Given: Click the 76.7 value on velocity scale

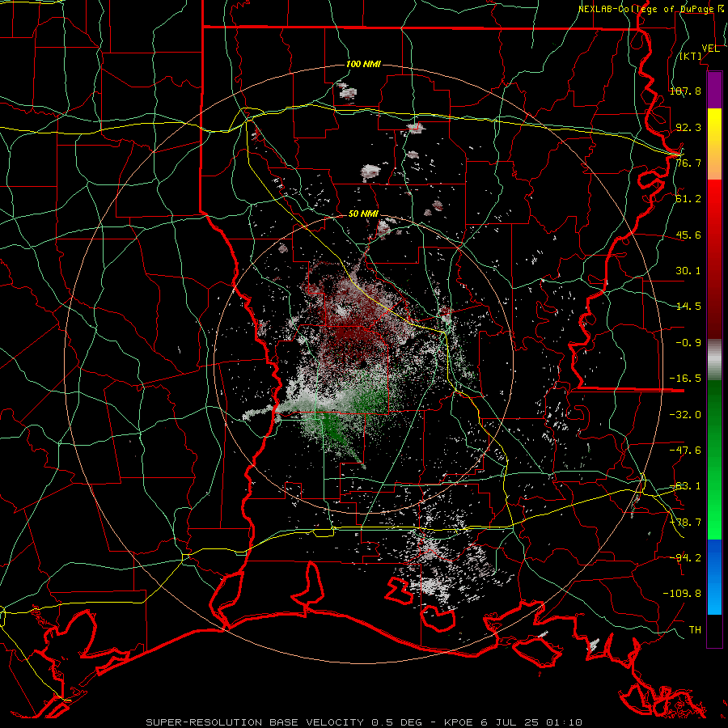Looking at the screenshot, I should pyautogui.click(x=688, y=163).
